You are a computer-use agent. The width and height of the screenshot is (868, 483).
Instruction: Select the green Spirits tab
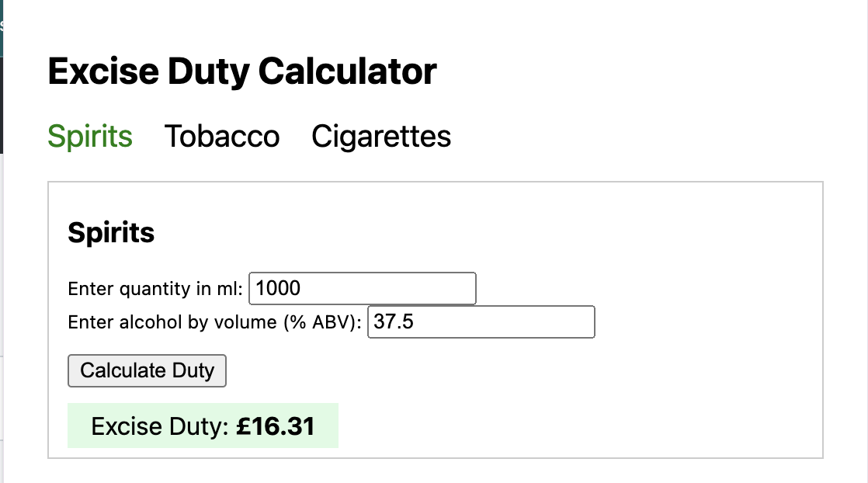pyautogui.click(x=90, y=137)
